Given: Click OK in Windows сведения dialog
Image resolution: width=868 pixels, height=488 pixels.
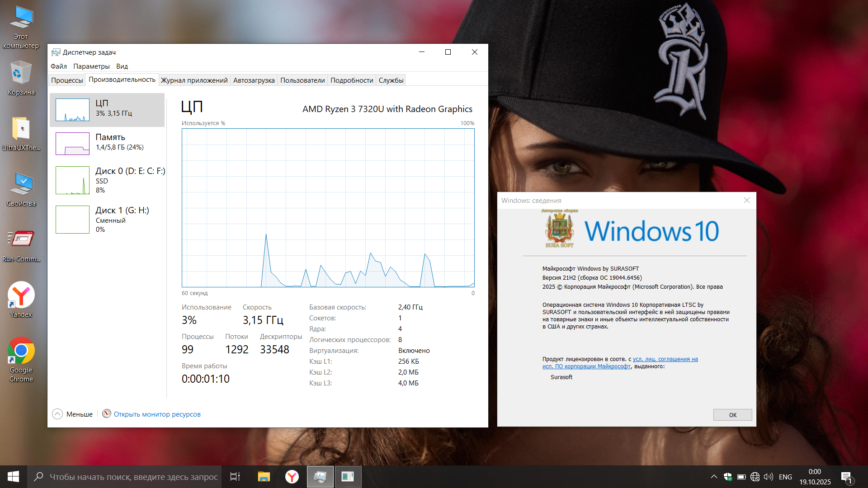Looking at the screenshot, I should point(732,415).
